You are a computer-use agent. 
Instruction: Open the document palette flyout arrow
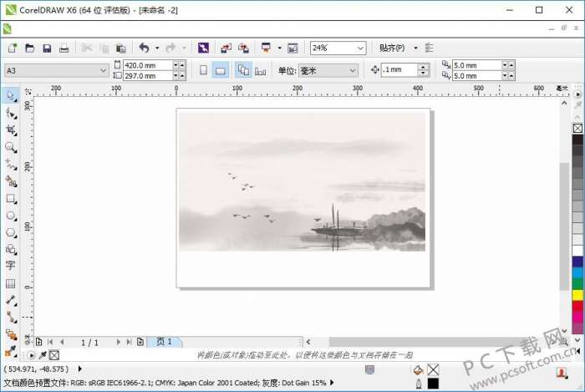pyautogui.click(x=32, y=355)
